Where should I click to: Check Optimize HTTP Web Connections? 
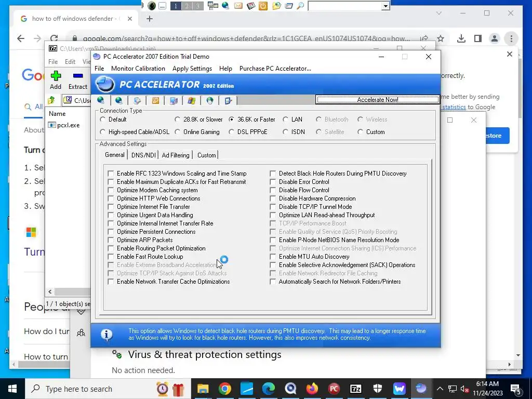pos(111,198)
